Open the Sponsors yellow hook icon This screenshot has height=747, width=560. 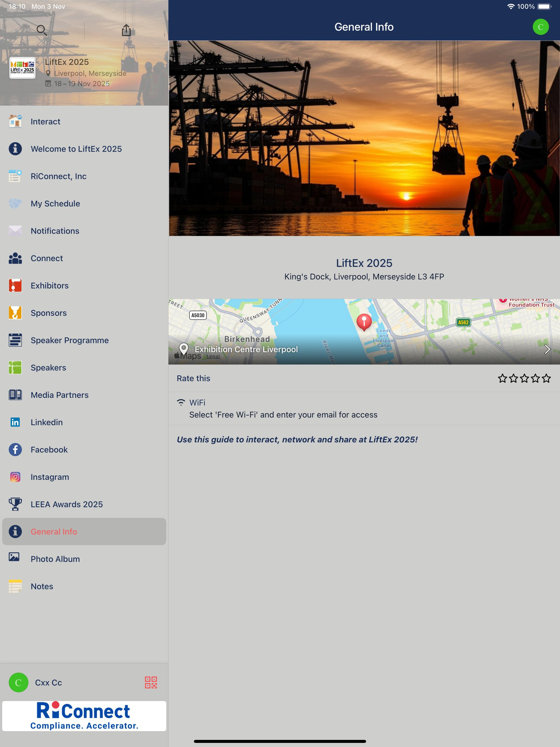(x=15, y=313)
